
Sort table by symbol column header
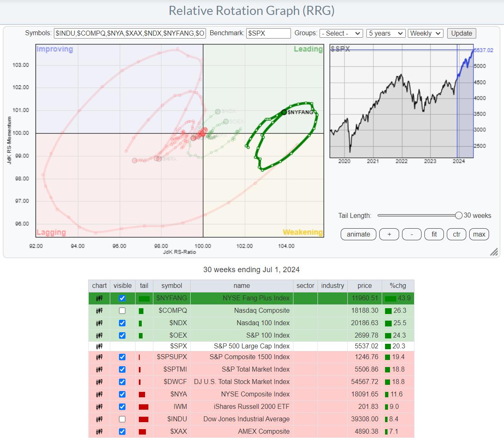click(x=172, y=286)
